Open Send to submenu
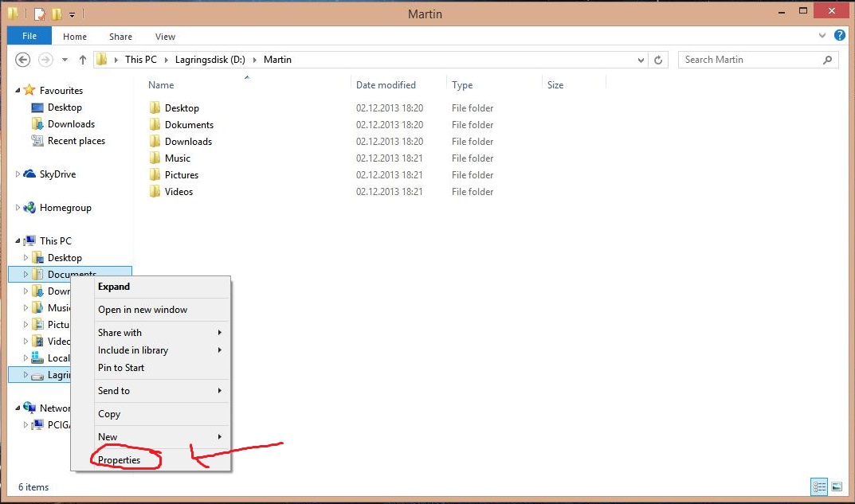The height and width of the screenshot is (504, 855). tap(162, 391)
